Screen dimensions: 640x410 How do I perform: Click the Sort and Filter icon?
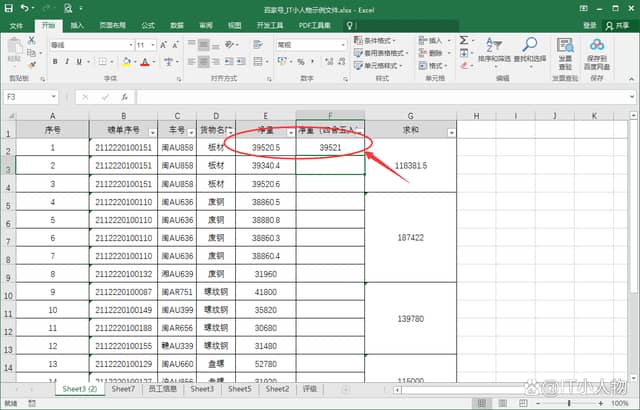click(493, 50)
